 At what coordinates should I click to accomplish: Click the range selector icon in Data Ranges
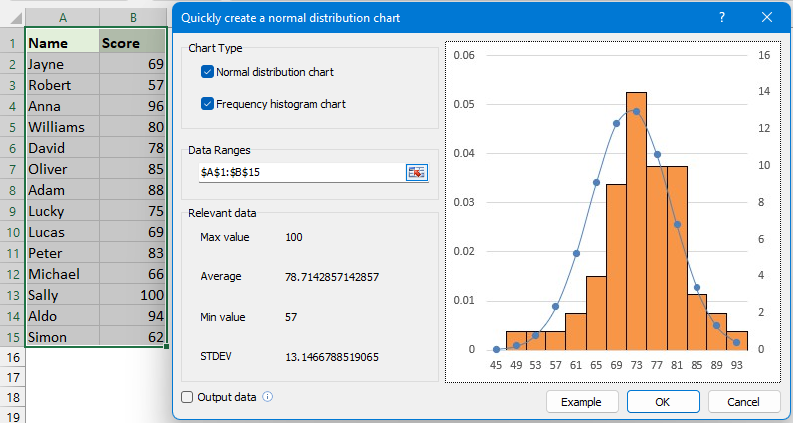click(x=416, y=172)
